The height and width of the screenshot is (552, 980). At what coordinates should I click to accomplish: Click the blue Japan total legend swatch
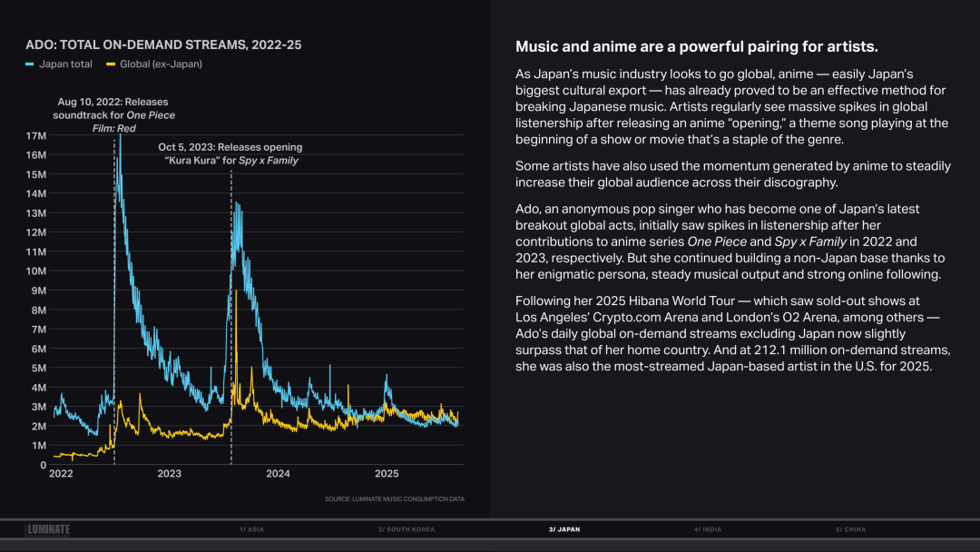(x=30, y=64)
